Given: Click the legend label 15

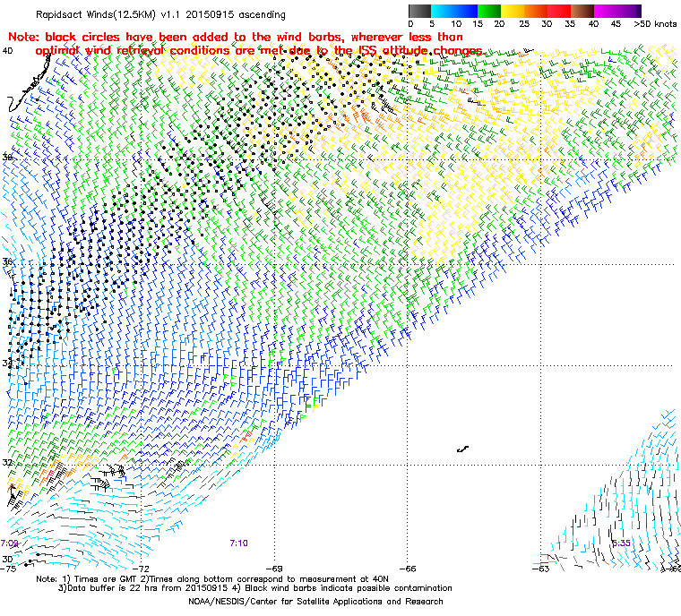Looking at the screenshot, I should (x=478, y=24).
